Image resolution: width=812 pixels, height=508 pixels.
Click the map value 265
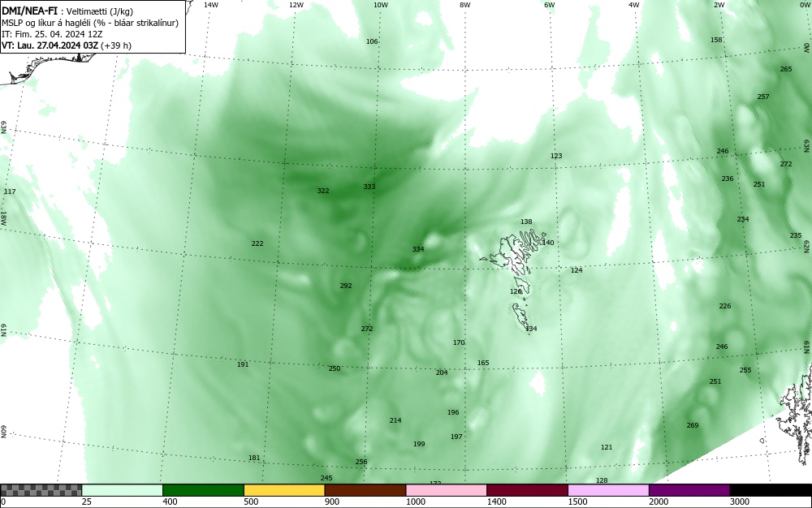(786, 69)
